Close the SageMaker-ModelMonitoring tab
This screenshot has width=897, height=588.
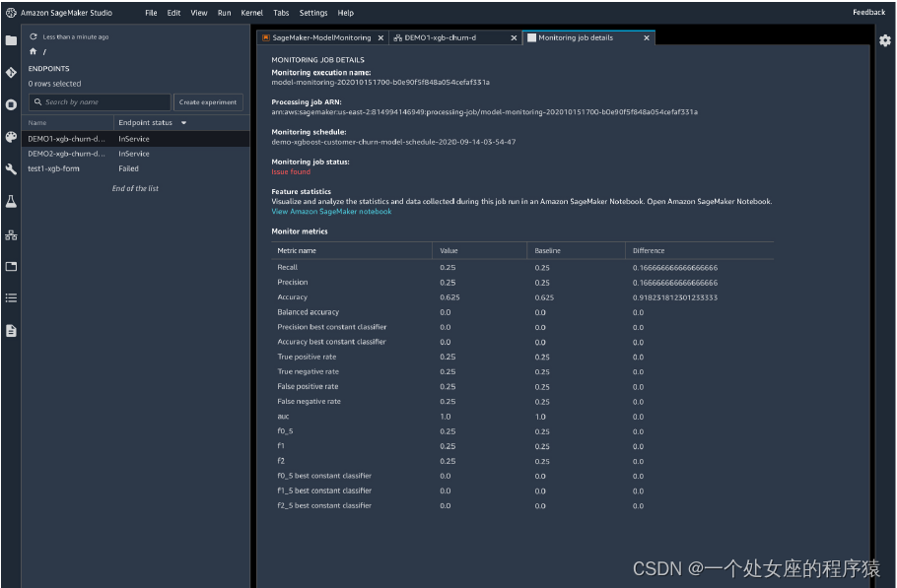tap(380, 37)
